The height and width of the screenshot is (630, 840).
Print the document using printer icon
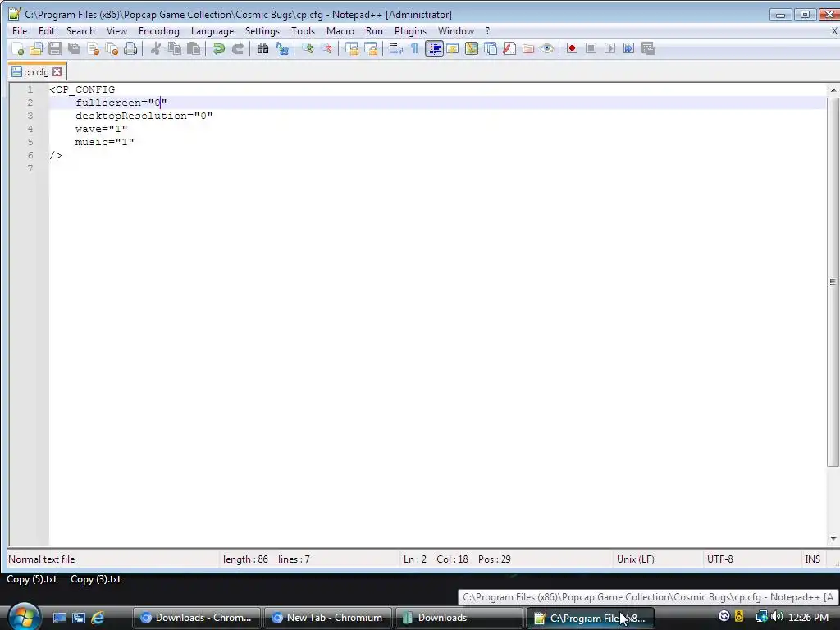tap(130, 48)
